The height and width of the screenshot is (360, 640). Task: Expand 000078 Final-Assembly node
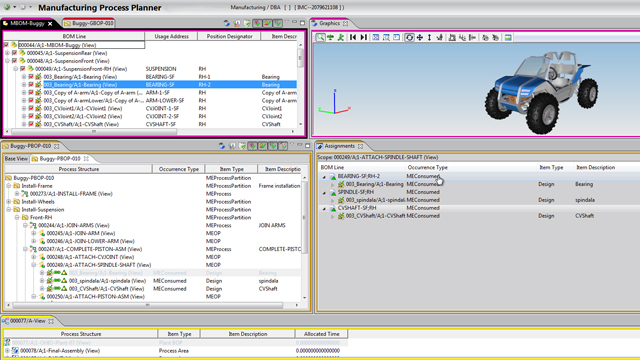tap(7, 351)
